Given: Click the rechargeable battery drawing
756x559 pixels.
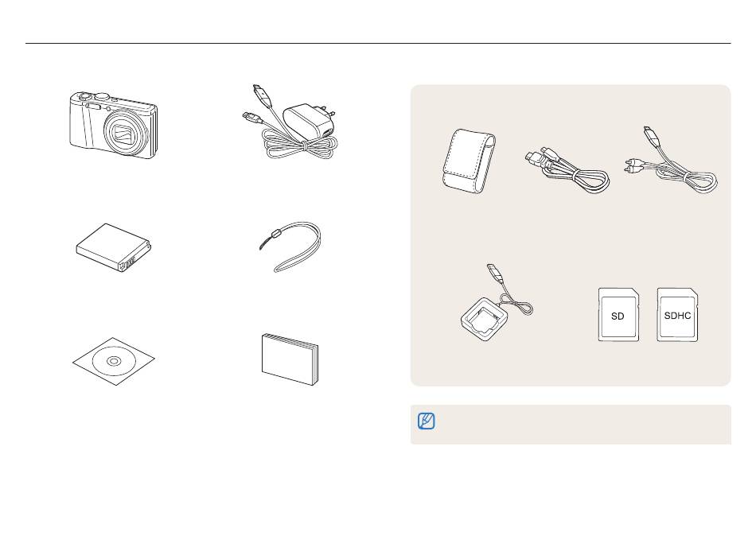Looking at the screenshot, I should tap(114, 247).
